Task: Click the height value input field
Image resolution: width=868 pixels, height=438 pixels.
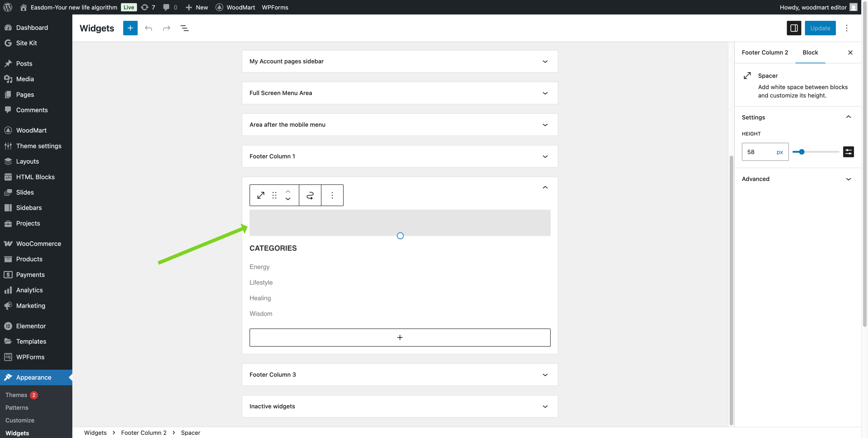Action: pyautogui.click(x=758, y=152)
